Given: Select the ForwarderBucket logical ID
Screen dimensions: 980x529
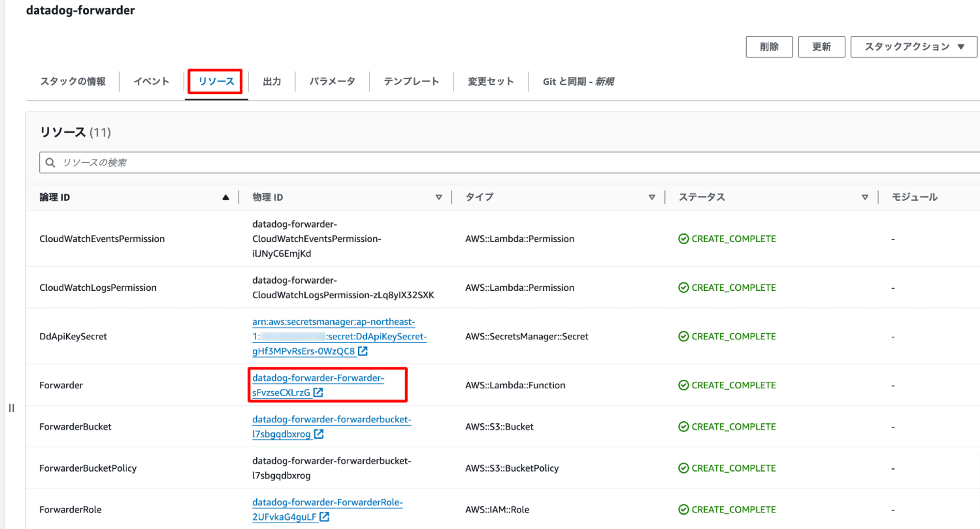Looking at the screenshot, I should (75, 427).
